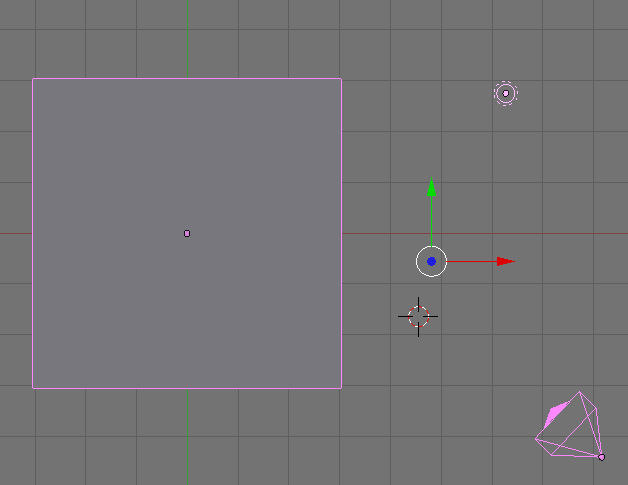Image resolution: width=628 pixels, height=485 pixels.
Task: Click the thin green Y-axis line shaft
Action: click(x=431, y=220)
